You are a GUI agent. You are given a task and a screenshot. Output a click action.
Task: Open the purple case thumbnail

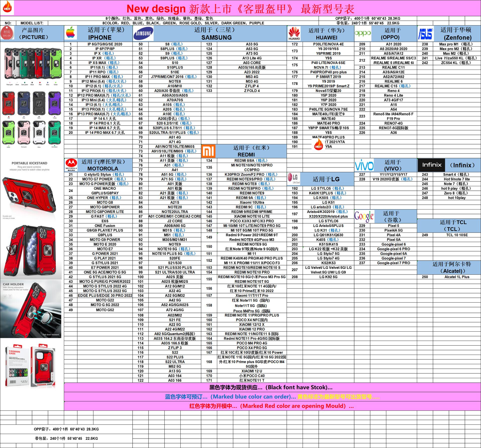55,104
